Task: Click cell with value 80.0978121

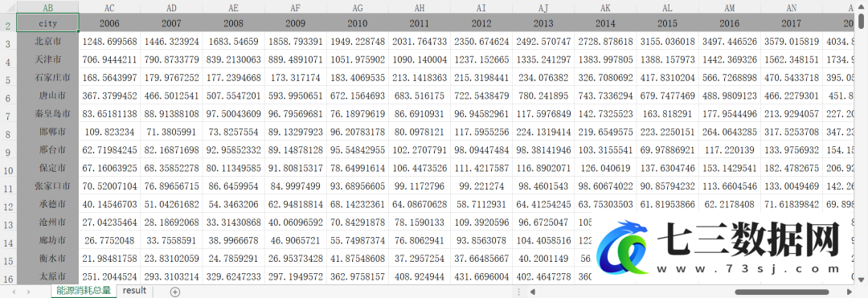Action: (x=420, y=133)
